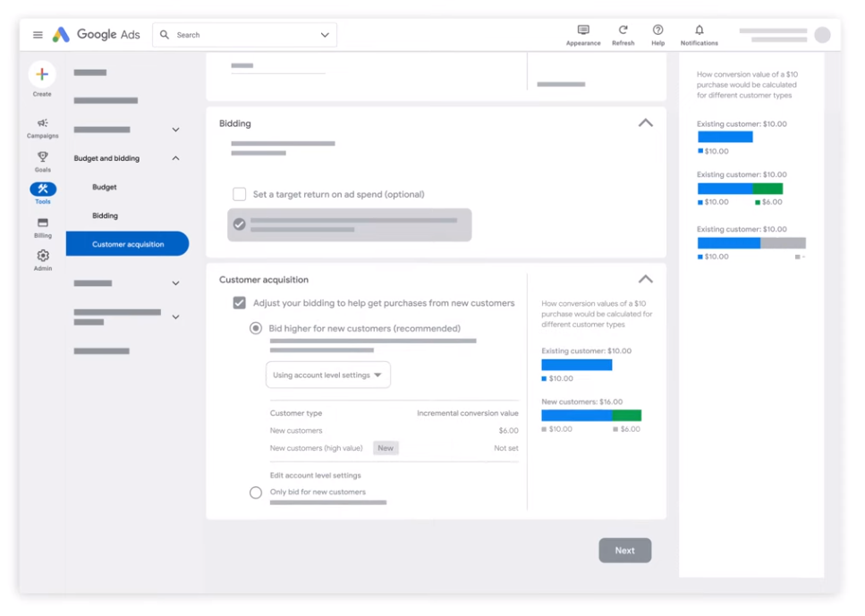
Task: Select Only bid for new customers option
Action: (256, 493)
